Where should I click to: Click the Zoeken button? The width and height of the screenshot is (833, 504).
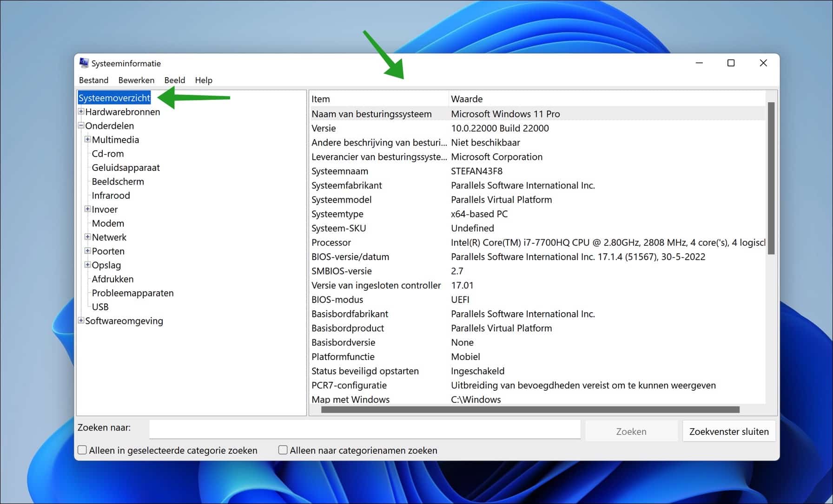(631, 431)
